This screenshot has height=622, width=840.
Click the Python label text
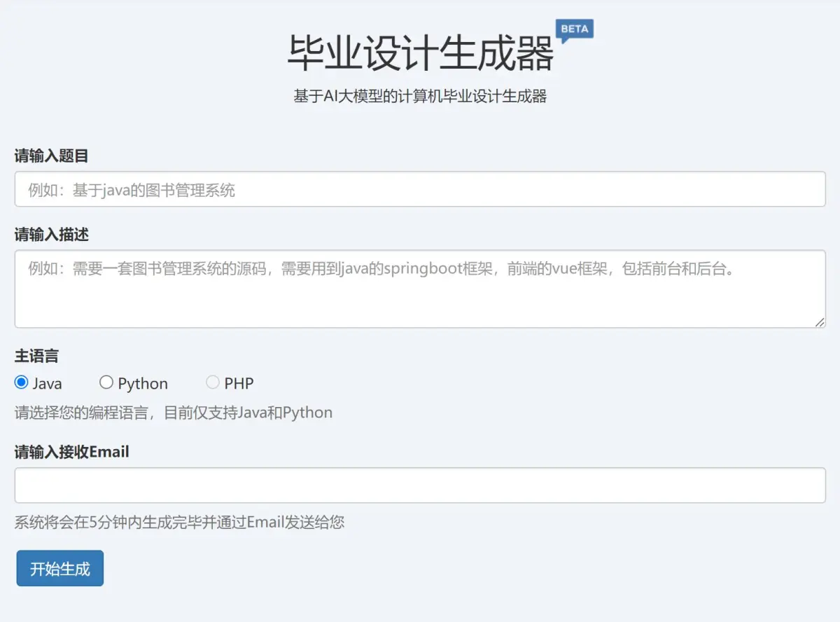(143, 382)
